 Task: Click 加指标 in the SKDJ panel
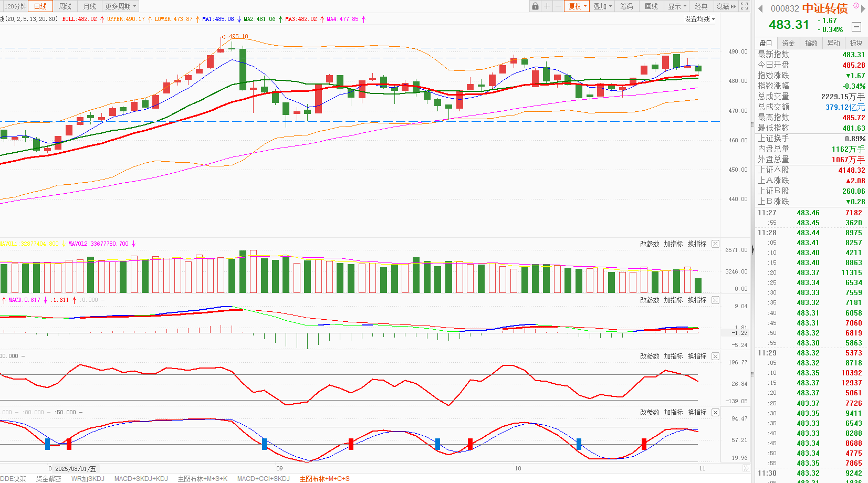point(673,412)
